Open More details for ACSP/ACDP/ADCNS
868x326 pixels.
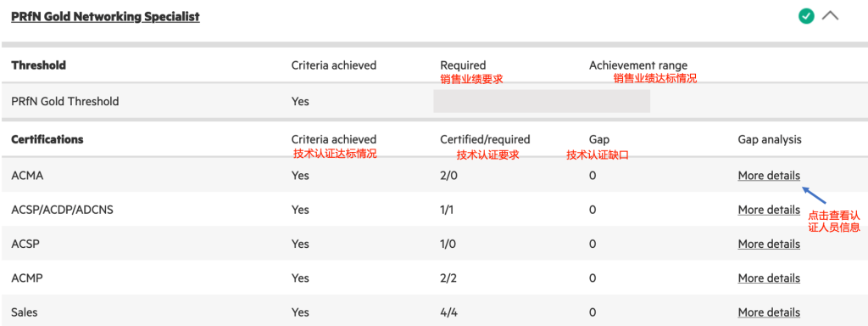pos(769,211)
